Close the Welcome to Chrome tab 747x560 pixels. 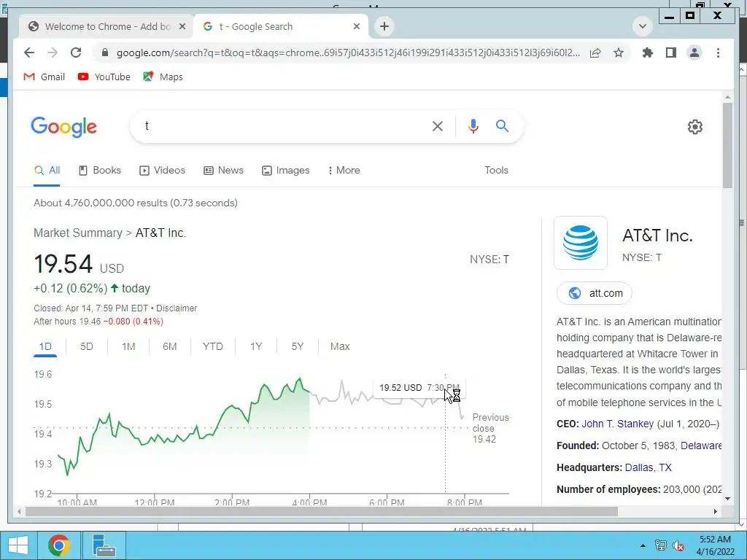(182, 27)
